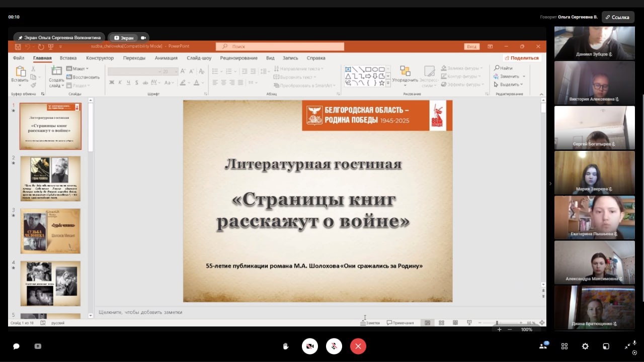Open Заменить dropdown arrow

[x=524, y=76]
